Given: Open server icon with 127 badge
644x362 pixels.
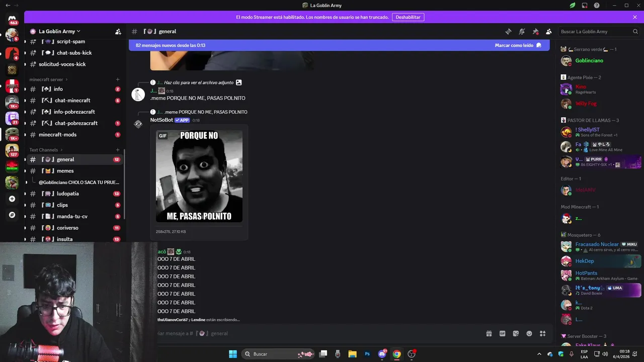Looking at the screenshot, I should (x=12, y=149).
